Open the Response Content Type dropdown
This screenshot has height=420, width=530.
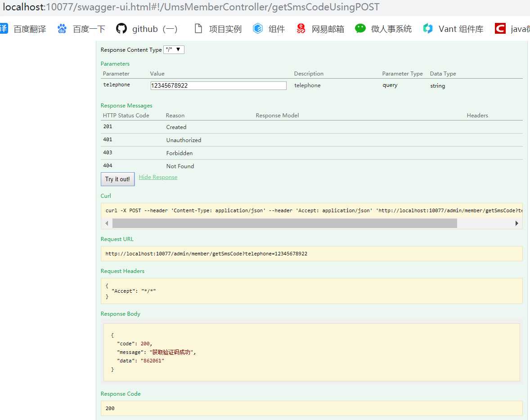(174, 49)
